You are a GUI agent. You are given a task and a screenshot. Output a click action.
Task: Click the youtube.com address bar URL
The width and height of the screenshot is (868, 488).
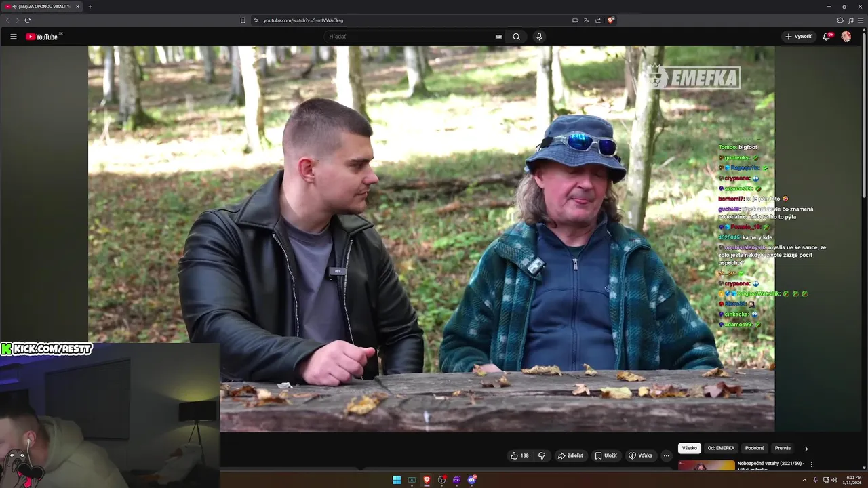303,20
